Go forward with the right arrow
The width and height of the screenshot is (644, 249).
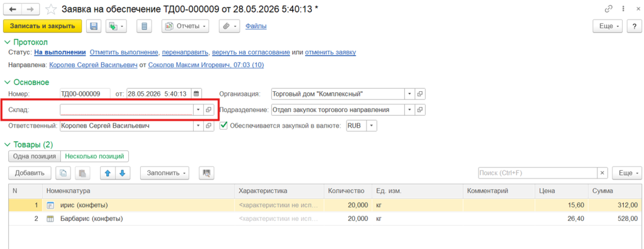31,9
